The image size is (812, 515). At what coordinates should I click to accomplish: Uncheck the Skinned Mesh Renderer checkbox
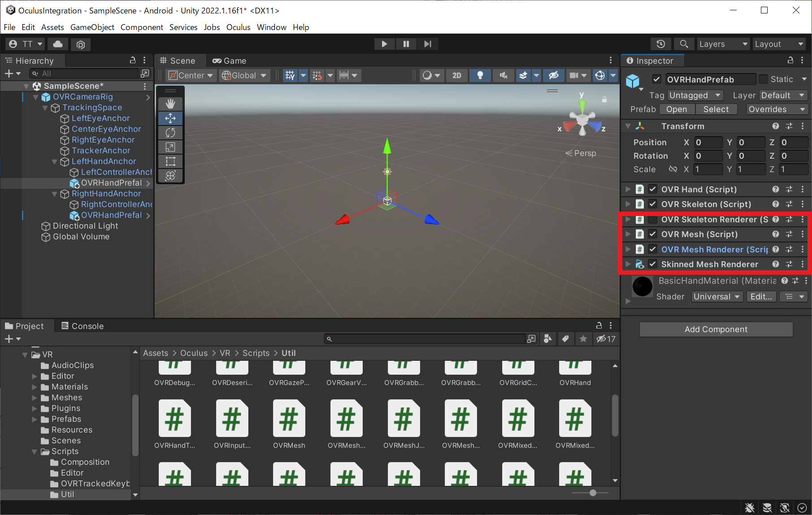tap(653, 264)
